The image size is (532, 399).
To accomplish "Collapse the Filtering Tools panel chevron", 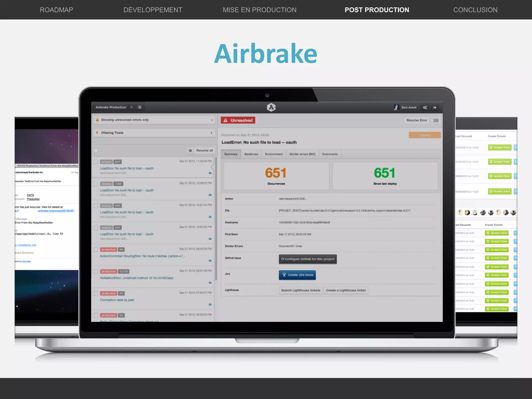I will click(x=211, y=133).
